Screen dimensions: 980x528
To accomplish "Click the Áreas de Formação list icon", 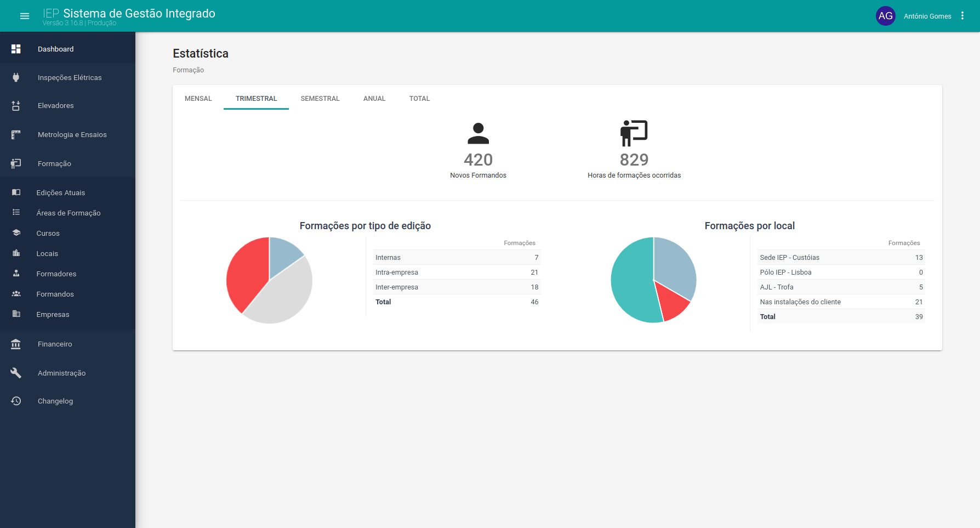I will coord(16,212).
